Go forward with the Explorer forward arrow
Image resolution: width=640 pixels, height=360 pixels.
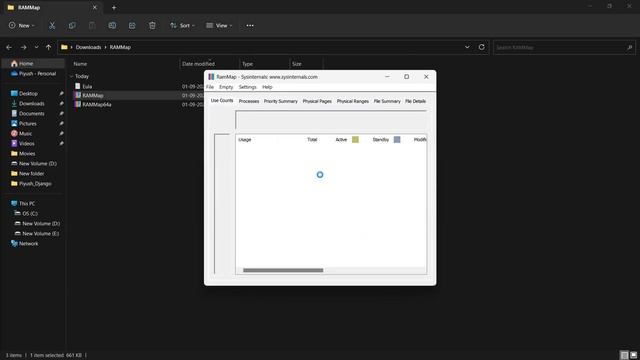click(x=24, y=47)
